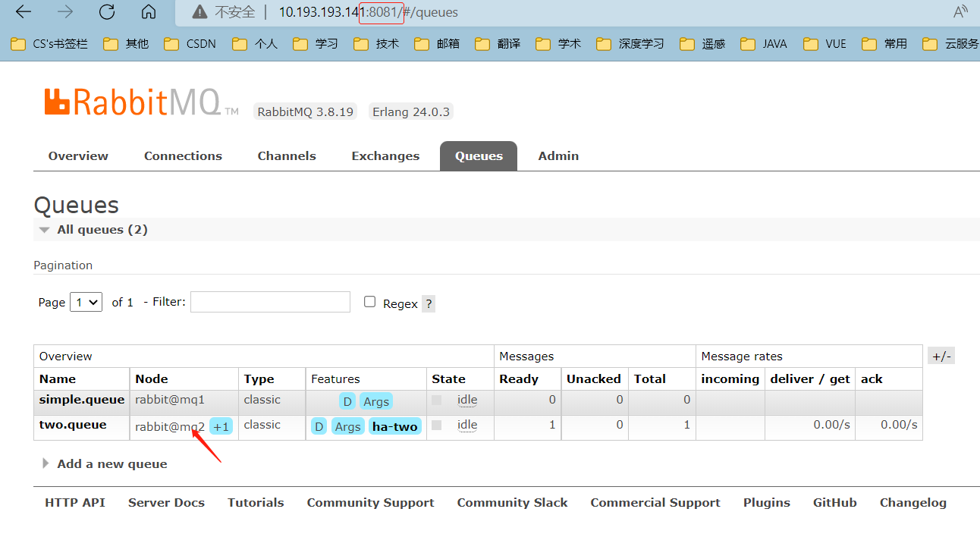
Task: Switch to the Connections tab
Action: pyautogui.click(x=183, y=155)
